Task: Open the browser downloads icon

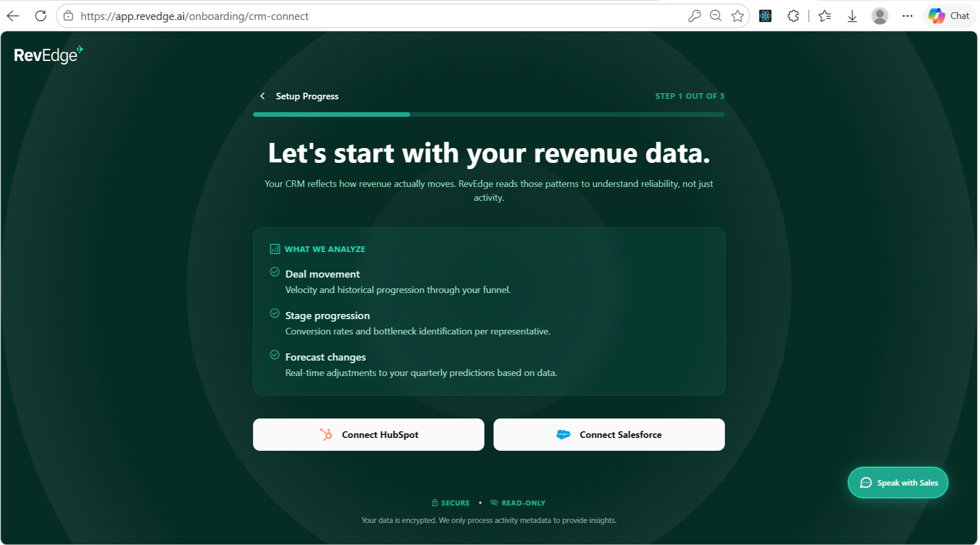Action: click(852, 16)
